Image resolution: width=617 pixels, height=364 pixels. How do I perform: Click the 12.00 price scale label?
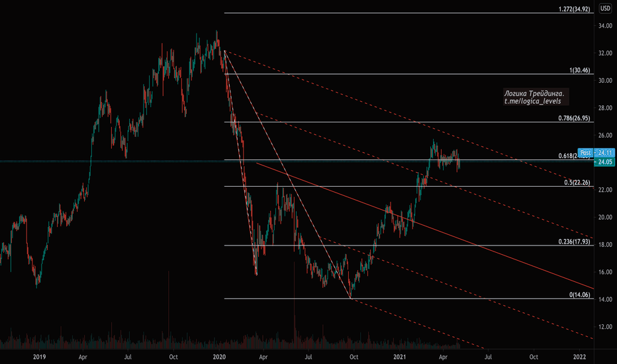click(605, 327)
